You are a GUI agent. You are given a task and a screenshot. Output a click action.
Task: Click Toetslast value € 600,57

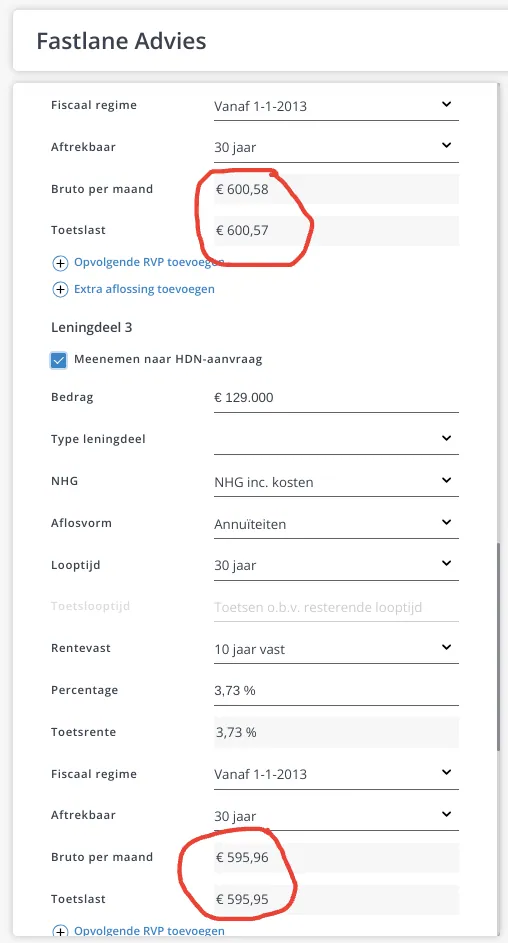point(336,231)
